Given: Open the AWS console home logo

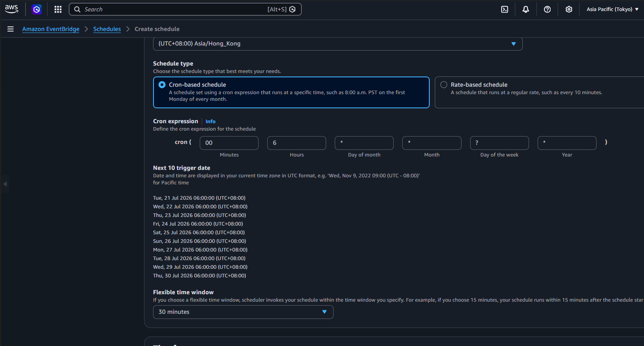Looking at the screenshot, I should [11, 9].
